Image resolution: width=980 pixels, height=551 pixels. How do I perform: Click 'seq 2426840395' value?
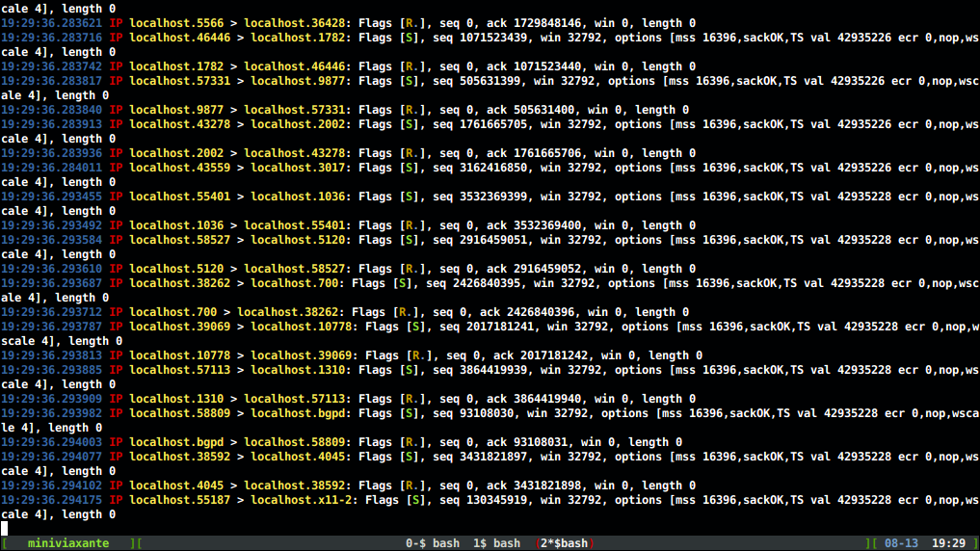(473, 283)
